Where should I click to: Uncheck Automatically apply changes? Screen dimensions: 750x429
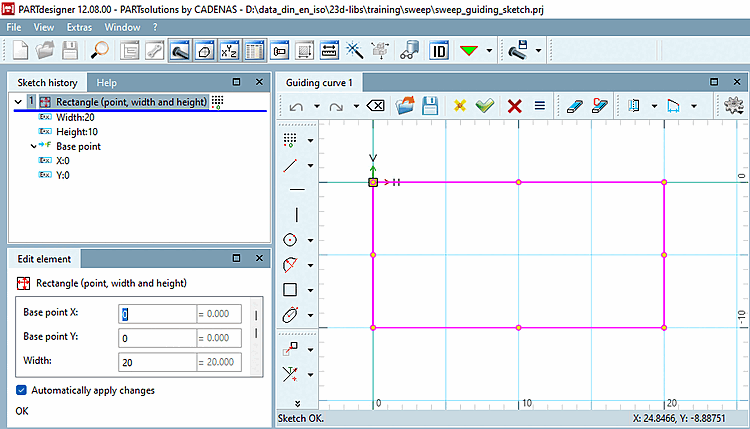[21, 390]
